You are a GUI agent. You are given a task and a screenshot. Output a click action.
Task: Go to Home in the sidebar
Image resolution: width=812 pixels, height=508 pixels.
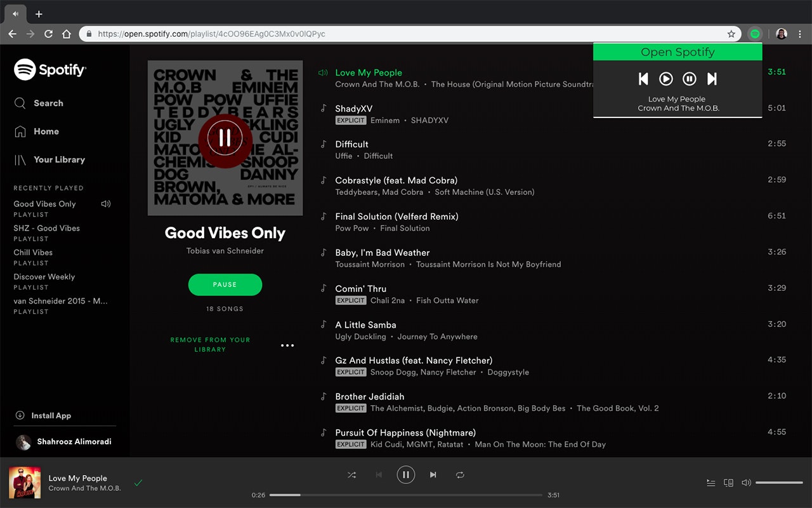click(x=36, y=131)
